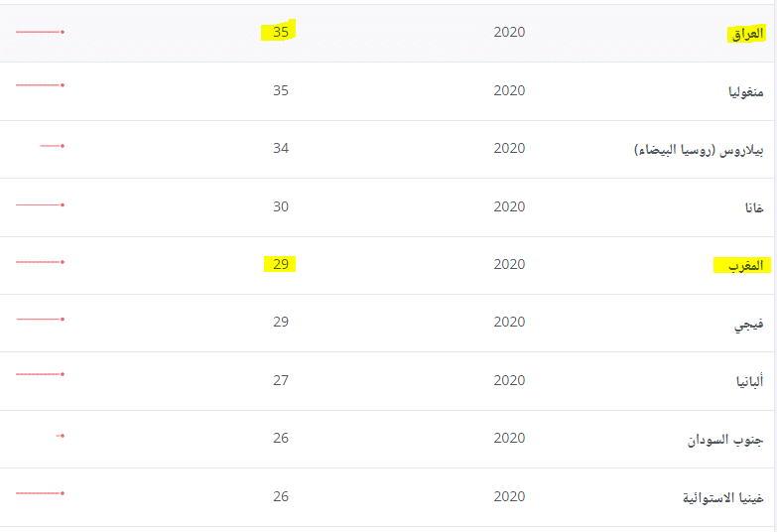777x532 pixels.
Task: Click the غانا country name
Action: pyautogui.click(x=753, y=206)
